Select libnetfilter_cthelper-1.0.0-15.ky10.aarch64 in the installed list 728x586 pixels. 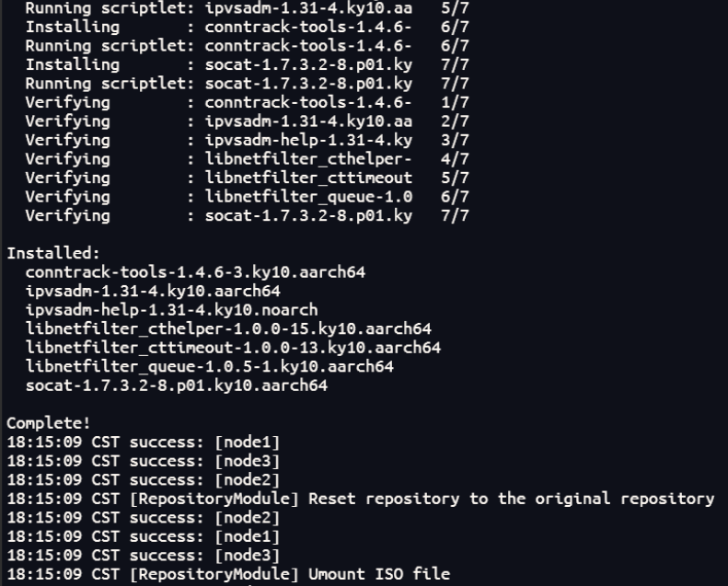click(228, 328)
